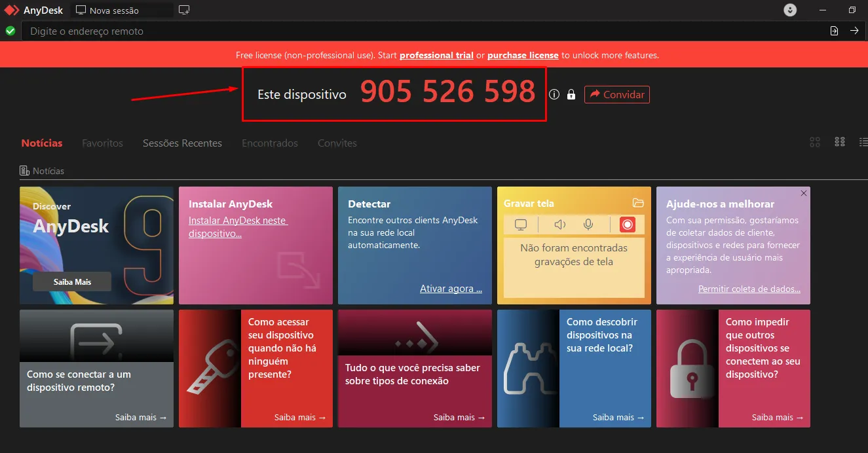Toggle speaker audio in Gravar tela card
Viewport: 868px width, 453px height.
pyautogui.click(x=559, y=225)
